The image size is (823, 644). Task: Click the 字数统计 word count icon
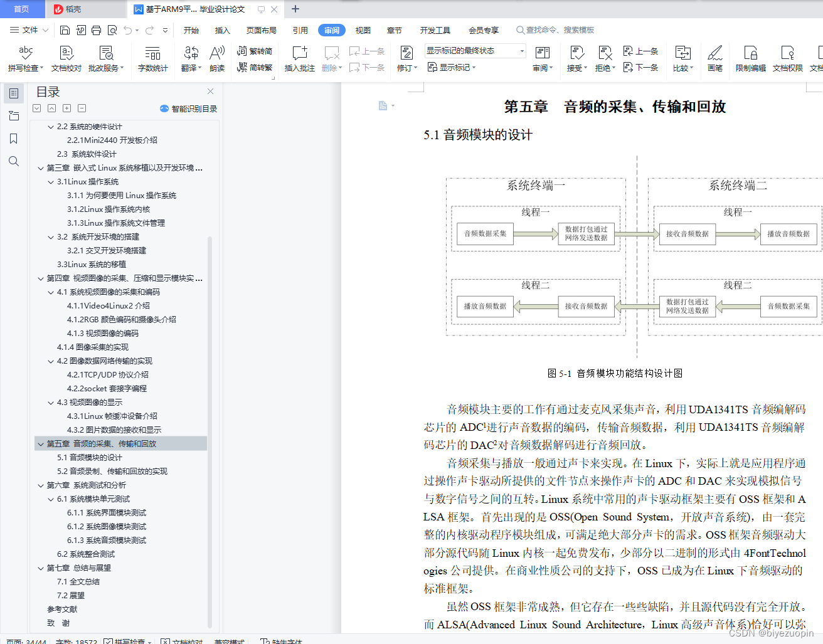pos(152,58)
